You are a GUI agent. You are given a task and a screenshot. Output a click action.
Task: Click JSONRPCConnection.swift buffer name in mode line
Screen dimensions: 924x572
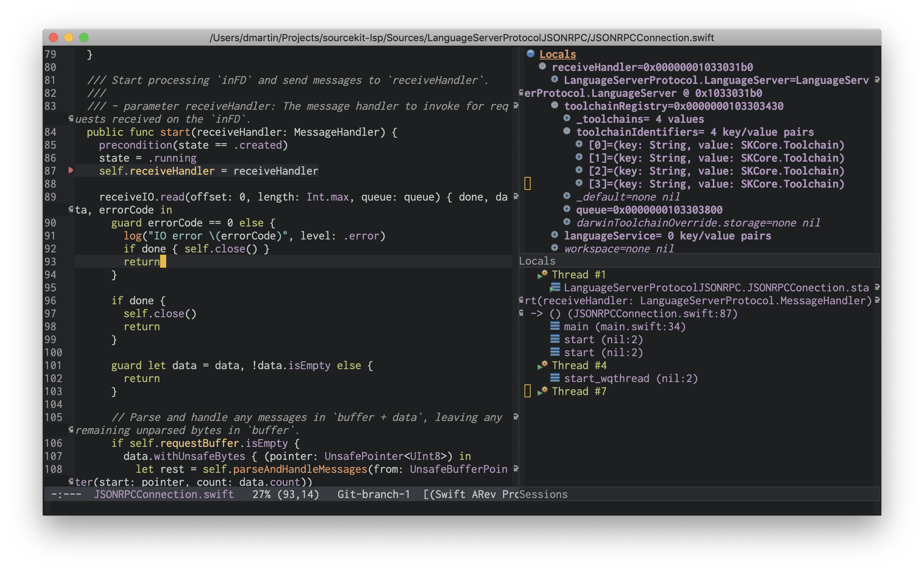click(164, 494)
